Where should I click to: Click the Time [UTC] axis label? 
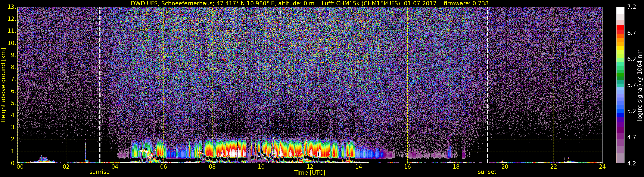[x=310, y=173]
